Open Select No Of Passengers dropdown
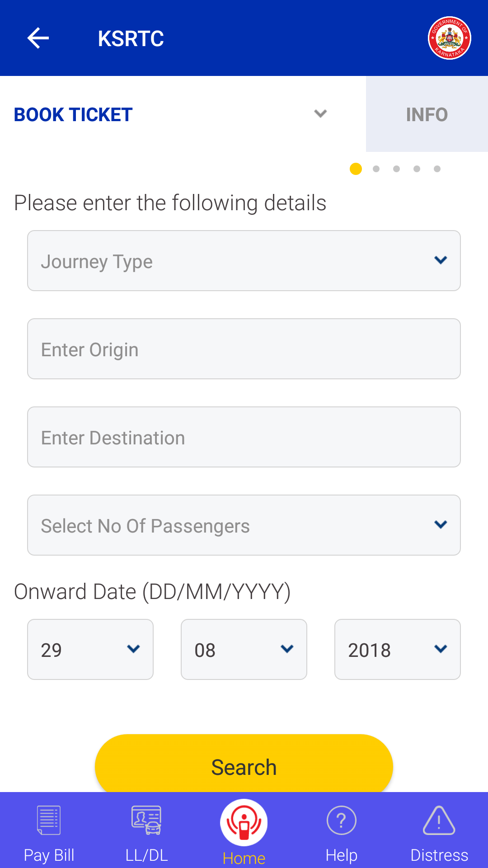488x868 pixels. (244, 525)
